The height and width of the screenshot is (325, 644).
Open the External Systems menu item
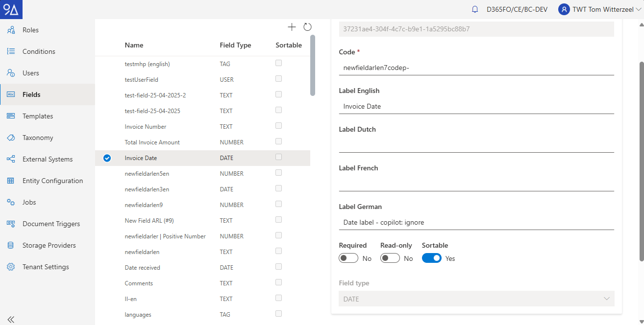click(x=48, y=159)
